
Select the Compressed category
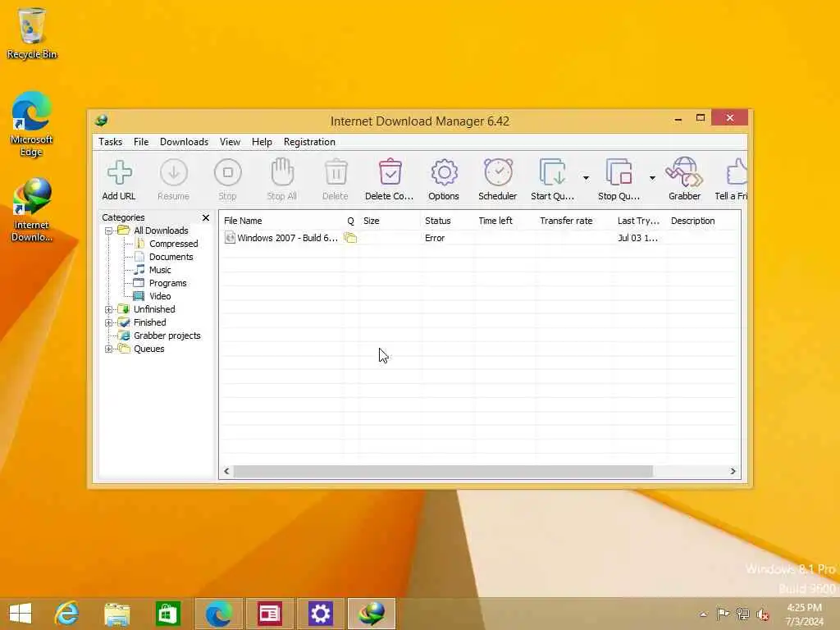pyautogui.click(x=174, y=244)
